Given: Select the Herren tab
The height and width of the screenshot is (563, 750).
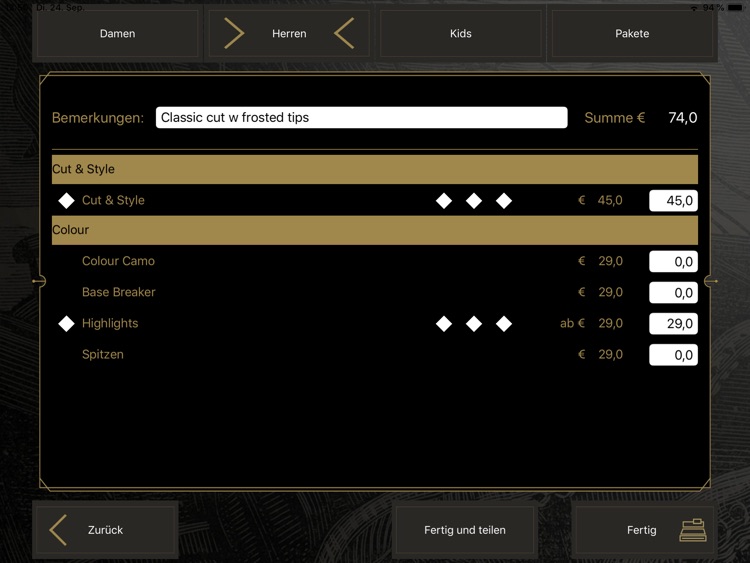Looking at the screenshot, I should (x=289, y=33).
